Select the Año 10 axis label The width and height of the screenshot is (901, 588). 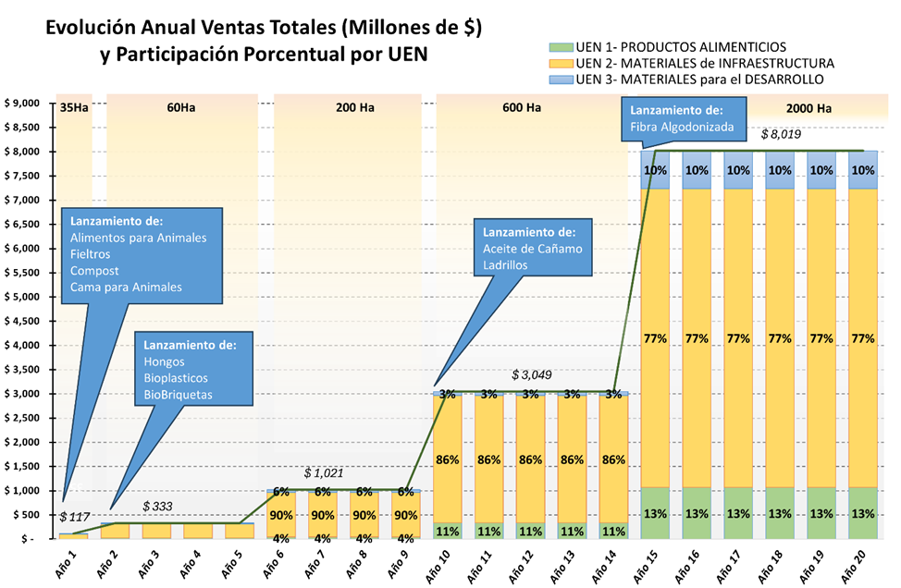point(438,565)
